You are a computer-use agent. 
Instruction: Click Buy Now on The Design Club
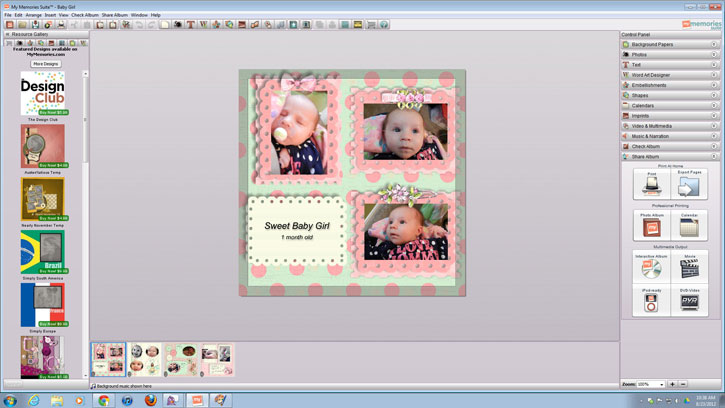coord(54,112)
